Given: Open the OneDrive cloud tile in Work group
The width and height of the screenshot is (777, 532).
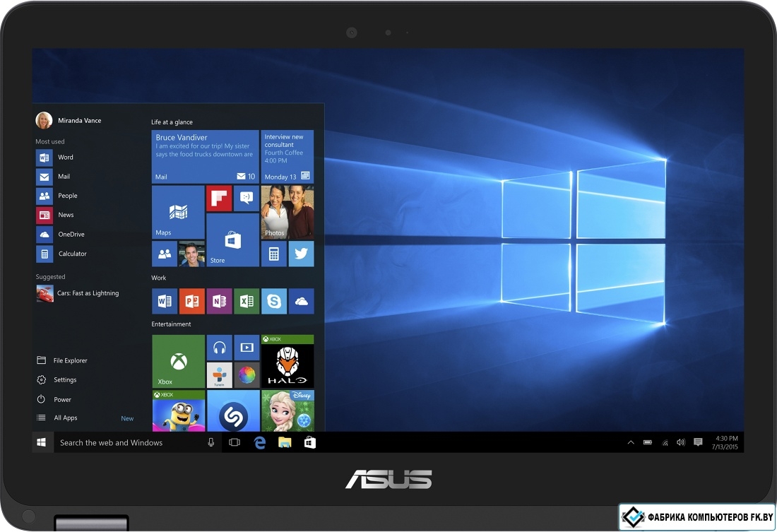Looking at the screenshot, I should pyautogui.click(x=302, y=302).
